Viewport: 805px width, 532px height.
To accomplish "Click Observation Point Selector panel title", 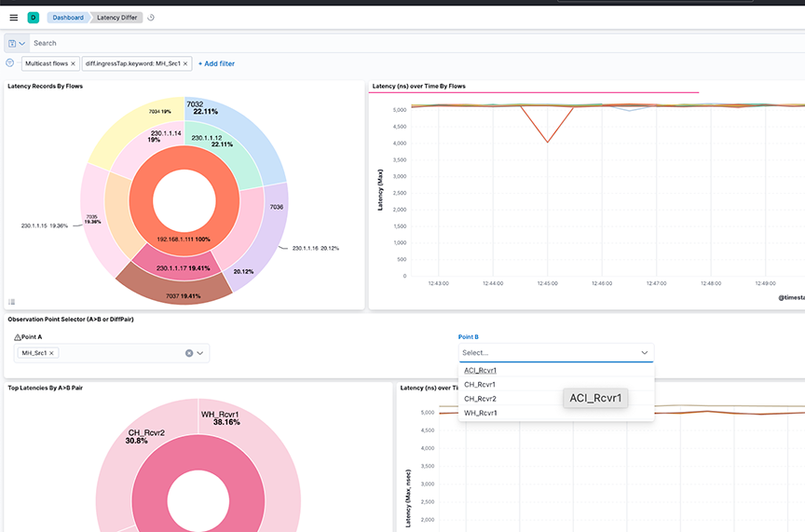I will 71,320.
